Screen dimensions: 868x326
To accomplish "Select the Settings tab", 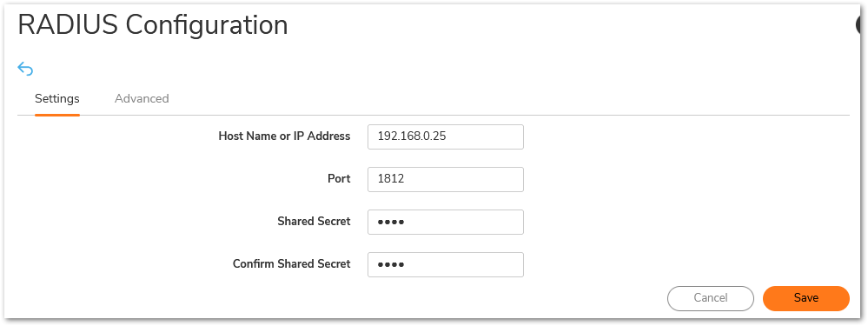I will (x=57, y=98).
